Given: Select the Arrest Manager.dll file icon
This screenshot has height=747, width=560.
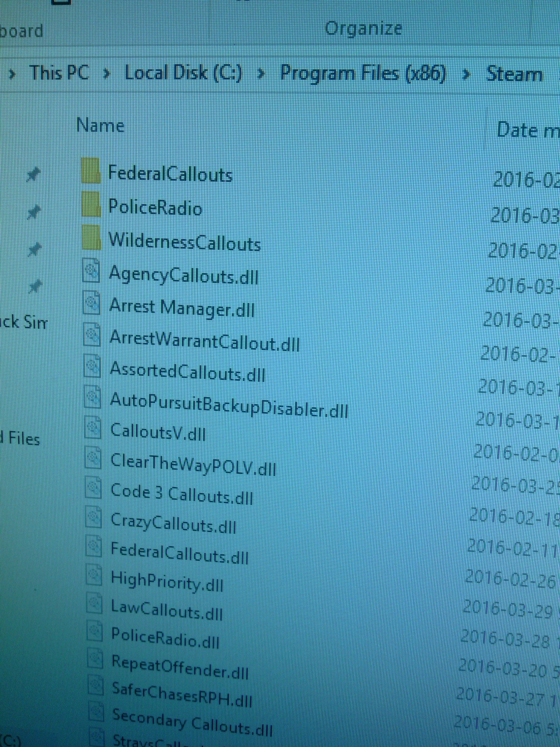Looking at the screenshot, I should 92,303.
